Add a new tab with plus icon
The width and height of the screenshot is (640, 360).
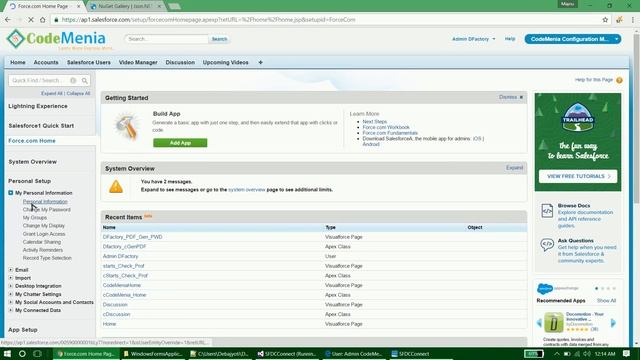pyautogui.click(x=260, y=62)
